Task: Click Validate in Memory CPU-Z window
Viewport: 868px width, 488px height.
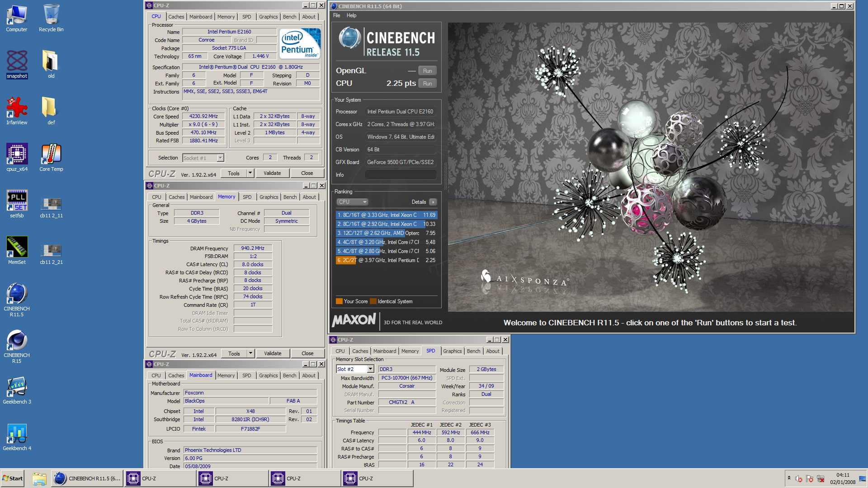Action: [273, 354]
